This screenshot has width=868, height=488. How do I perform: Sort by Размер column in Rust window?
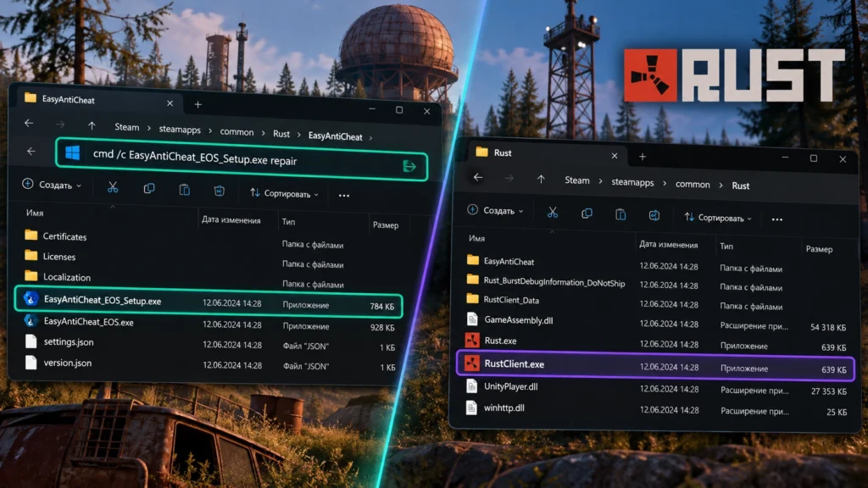(x=820, y=249)
